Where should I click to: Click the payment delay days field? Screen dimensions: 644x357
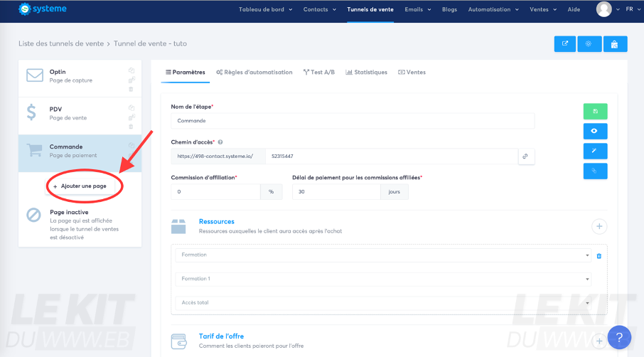click(x=336, y=192)
